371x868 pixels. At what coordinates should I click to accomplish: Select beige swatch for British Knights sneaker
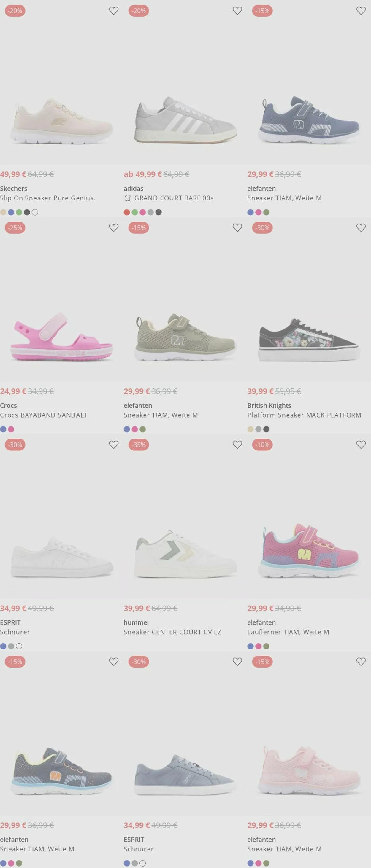[x=250, y=429]
